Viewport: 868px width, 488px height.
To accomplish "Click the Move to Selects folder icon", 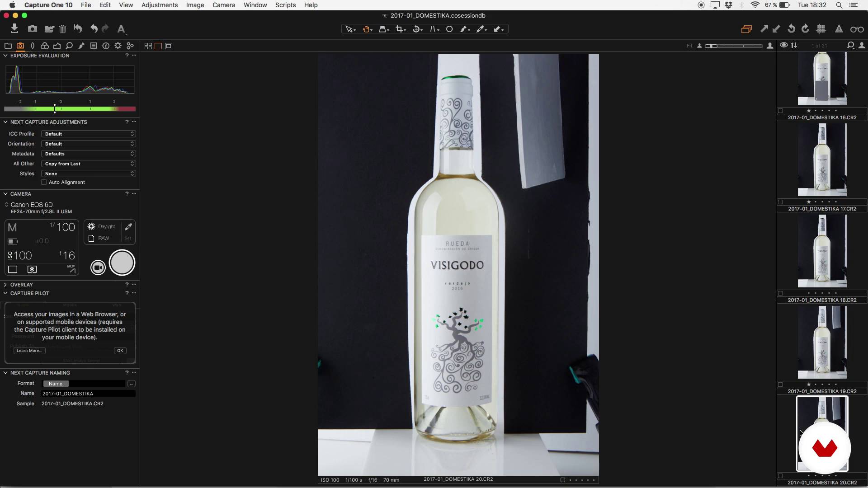I will 49,29.
